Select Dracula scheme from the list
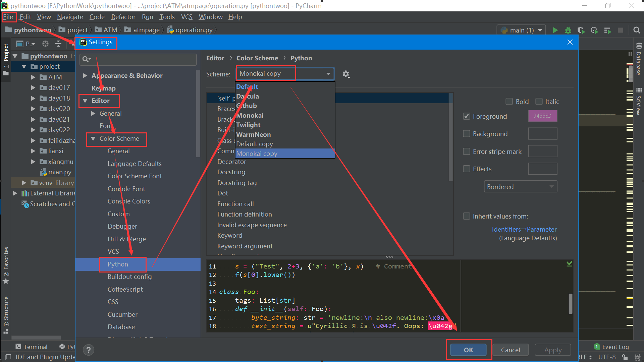 tap(285, 96)
